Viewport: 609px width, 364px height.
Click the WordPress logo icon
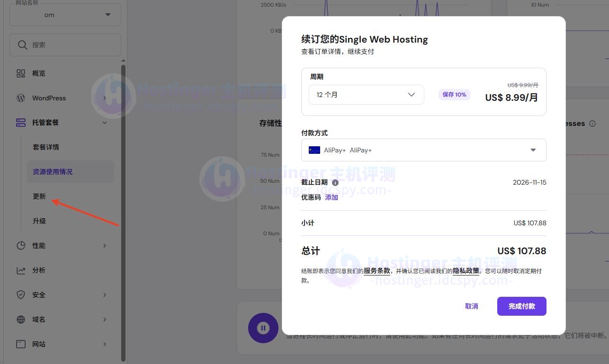[21, 98]
